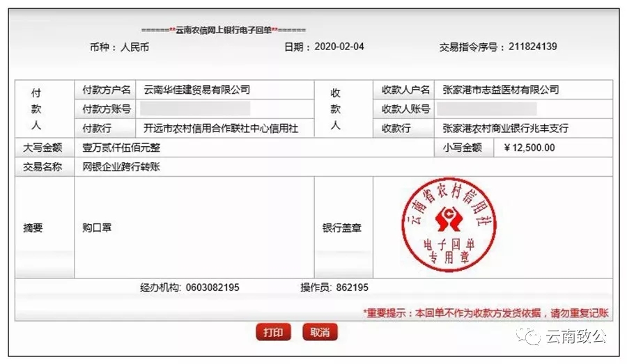Click the 小写金额 label cell

point(463,148)
